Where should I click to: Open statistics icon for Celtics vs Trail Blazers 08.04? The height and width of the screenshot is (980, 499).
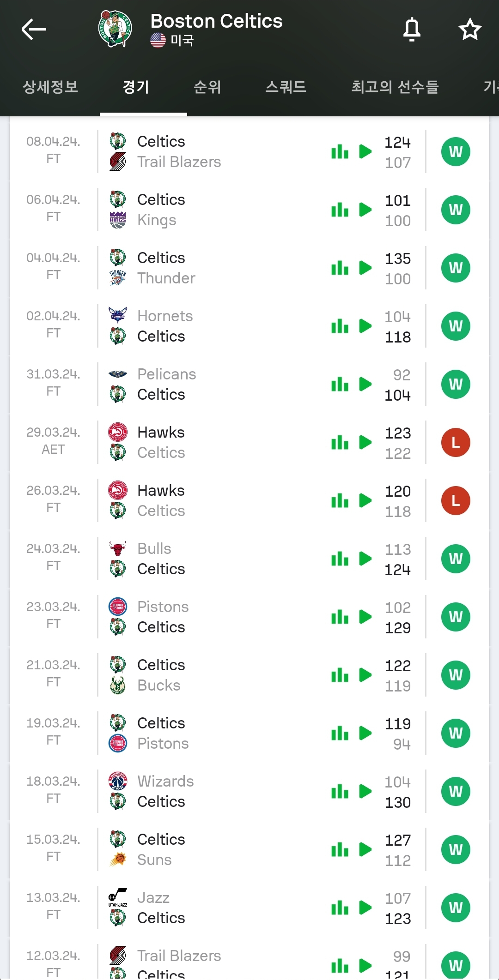click(x=340, y=151)
